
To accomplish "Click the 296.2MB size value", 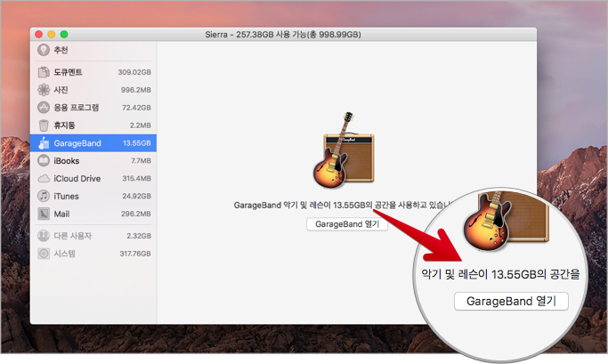I will pyautogui.click(x=135, y=214).
